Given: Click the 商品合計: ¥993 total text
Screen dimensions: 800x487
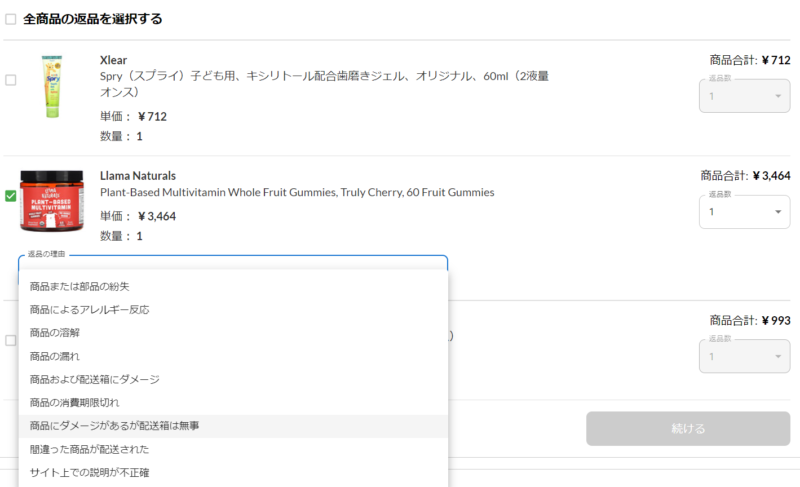Looking at the screenshot, I should click(749, 320).
